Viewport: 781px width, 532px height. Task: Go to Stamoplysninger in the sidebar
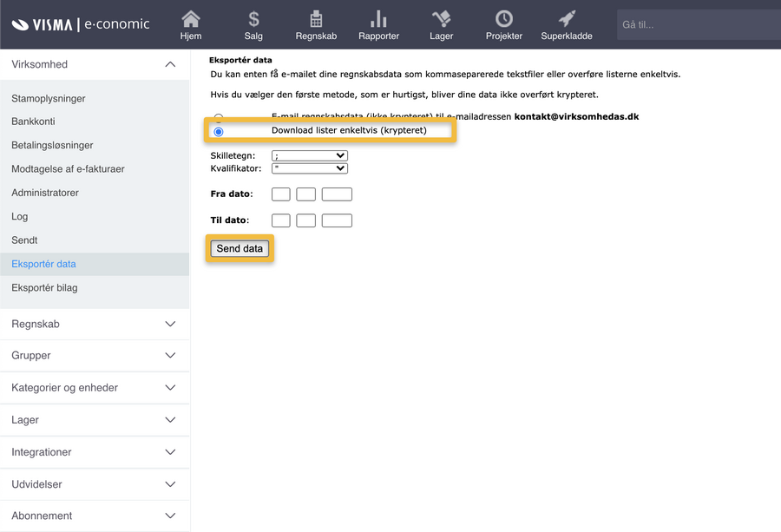coord(49,98)
